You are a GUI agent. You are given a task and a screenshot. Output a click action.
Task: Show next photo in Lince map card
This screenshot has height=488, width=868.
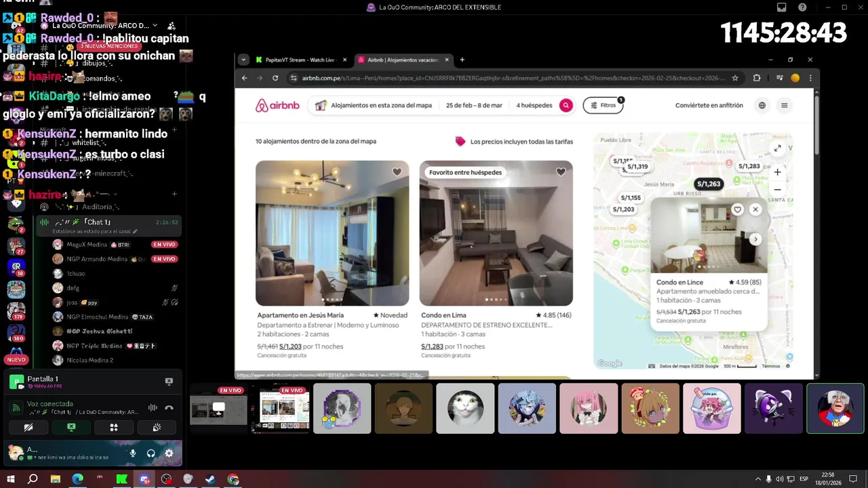pyautogui.click(x=755, y=239)
